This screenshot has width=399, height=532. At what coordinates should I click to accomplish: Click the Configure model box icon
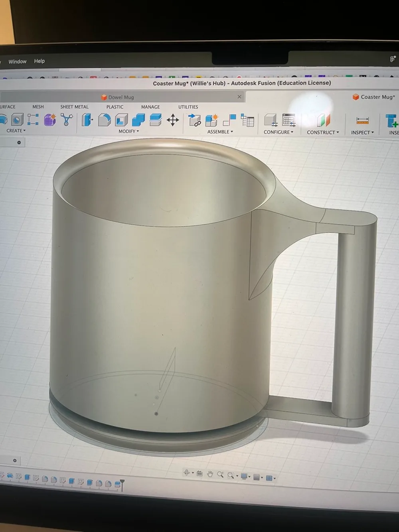(x=271, y=120)
